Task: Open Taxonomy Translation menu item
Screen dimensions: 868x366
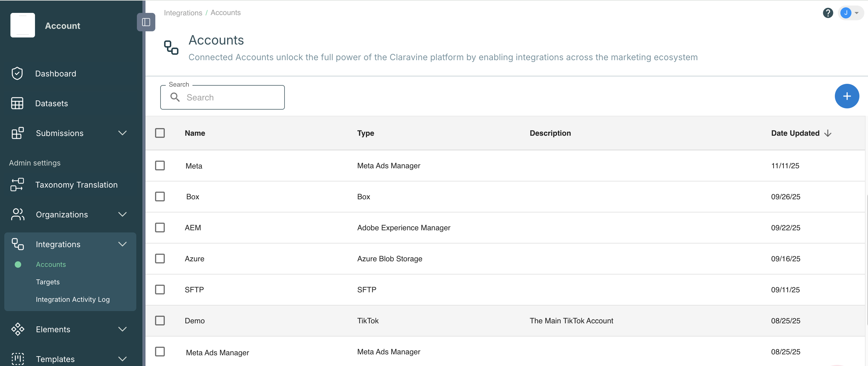Action: [76, 185]
